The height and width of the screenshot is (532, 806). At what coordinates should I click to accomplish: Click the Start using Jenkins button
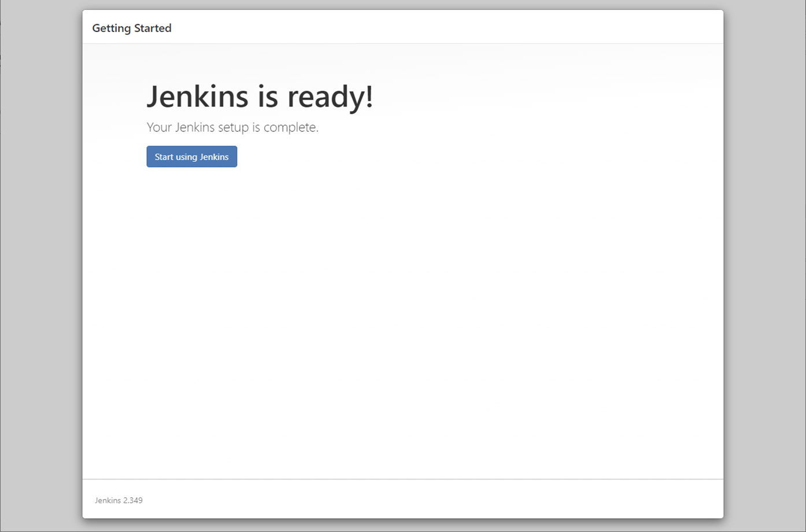coord(191,157)
